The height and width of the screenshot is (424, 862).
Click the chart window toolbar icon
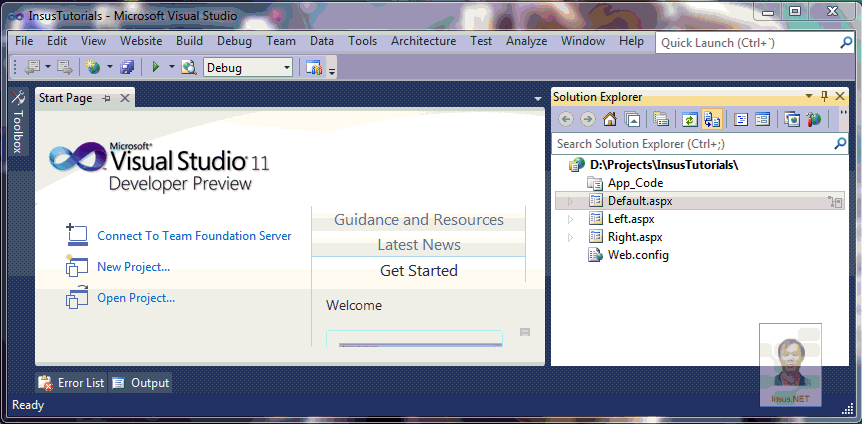(x=314, y=68)
